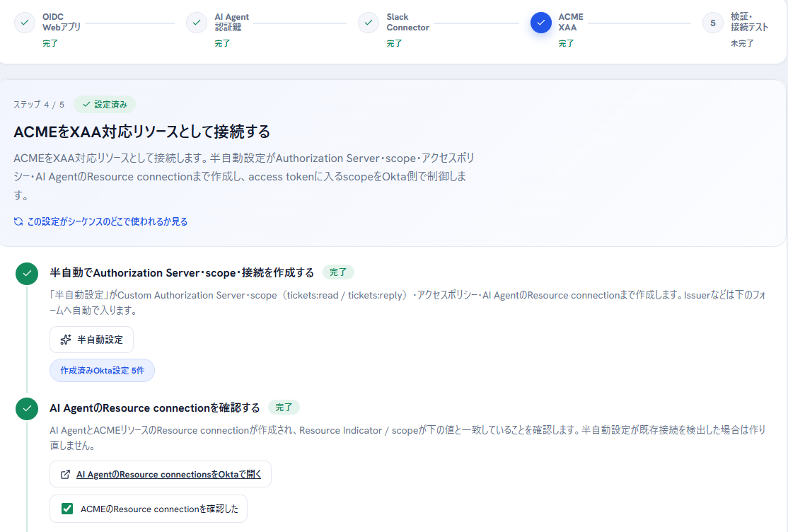788x532 pixels.
Task: Click external-link icon before AI AgentのResource connections
Action: [x=65, y=474]
